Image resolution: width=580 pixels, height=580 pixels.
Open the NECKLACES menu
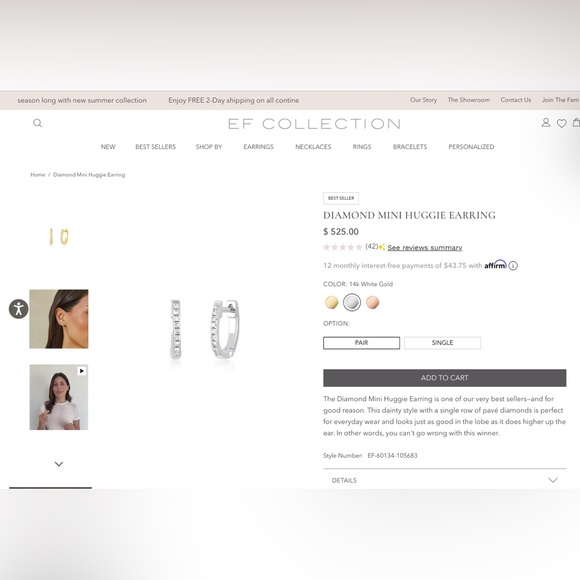(x=313, y=147)
